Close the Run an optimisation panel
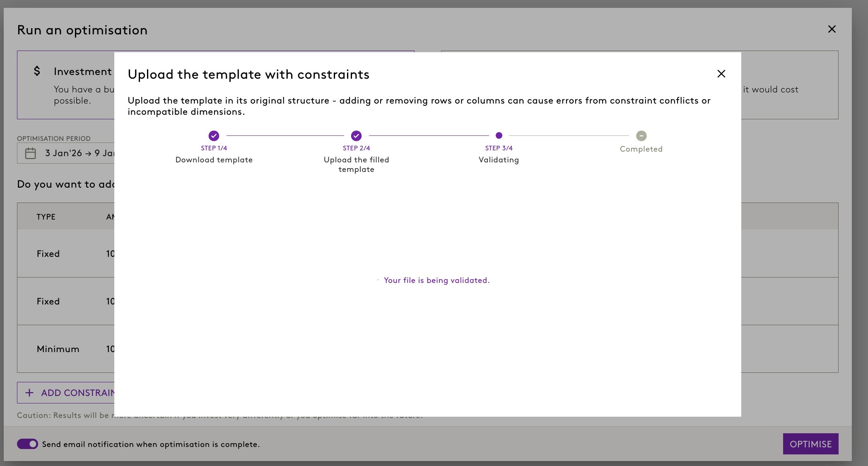This screenshot has width=868, height=466. 832,29
